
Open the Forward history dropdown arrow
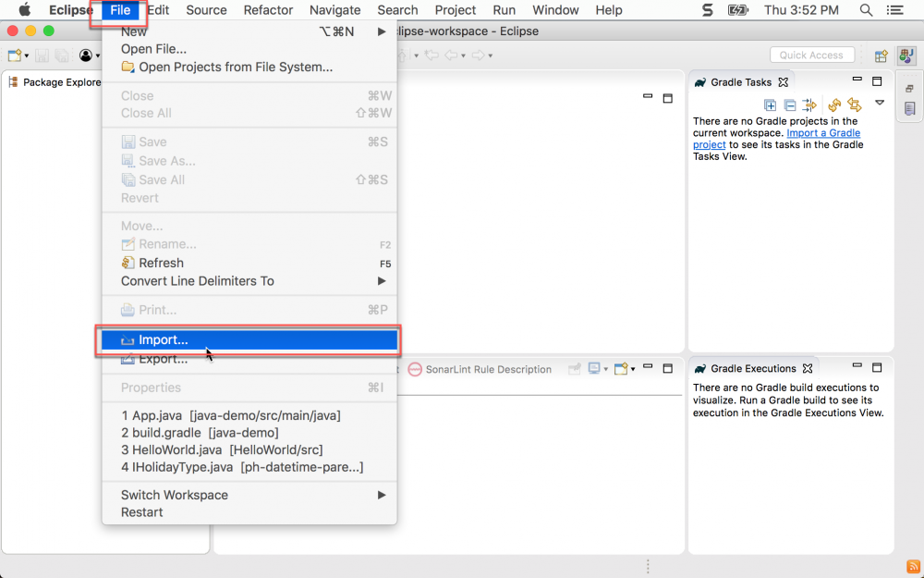[x=491, y=56]
